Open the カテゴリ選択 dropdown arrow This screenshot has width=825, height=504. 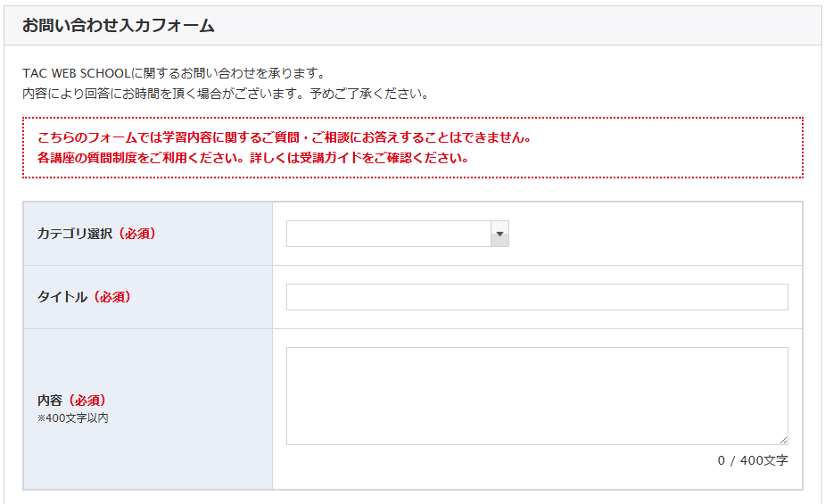[499, 234]
